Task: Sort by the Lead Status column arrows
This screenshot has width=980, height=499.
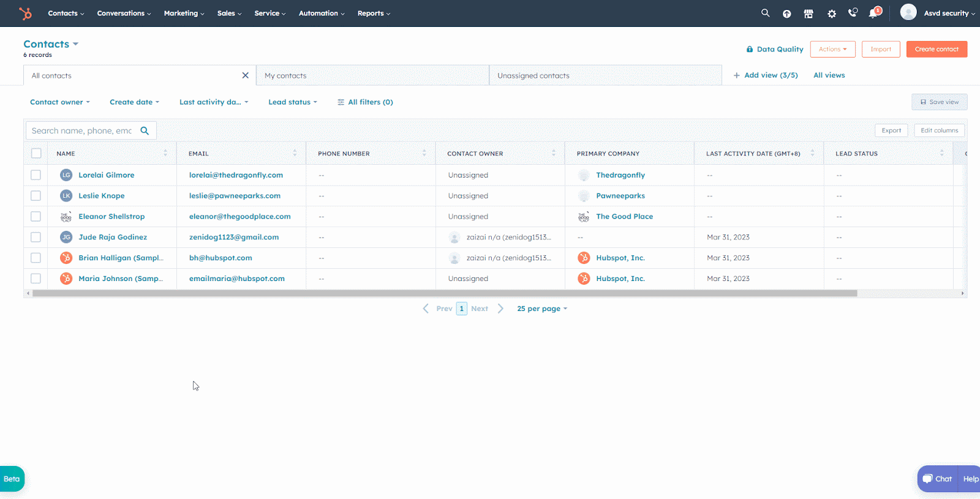Action: (942, 153)
